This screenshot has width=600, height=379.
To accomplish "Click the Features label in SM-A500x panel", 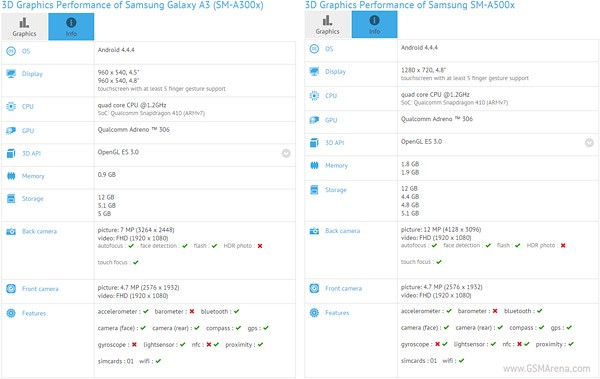I will pos(337,313).
